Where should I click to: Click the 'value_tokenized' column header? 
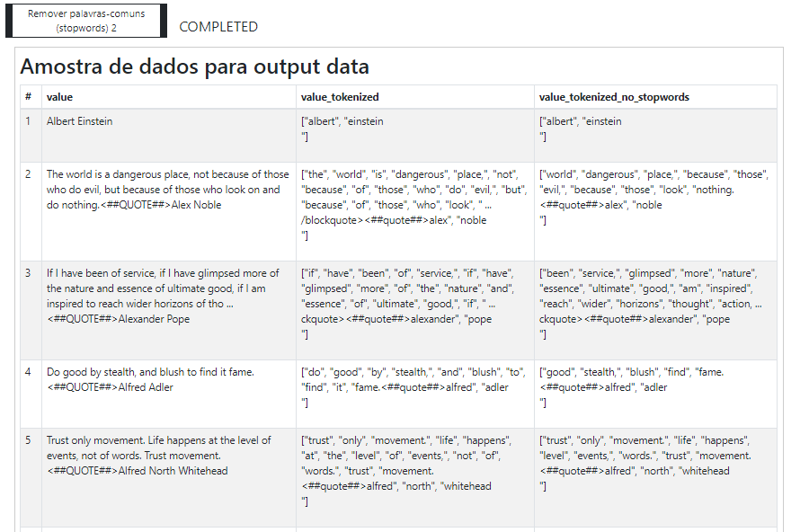pyautogui.click(x=415, y=97)
